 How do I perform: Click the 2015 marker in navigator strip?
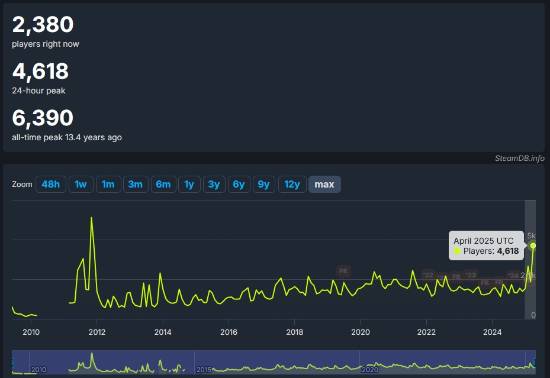203,370
